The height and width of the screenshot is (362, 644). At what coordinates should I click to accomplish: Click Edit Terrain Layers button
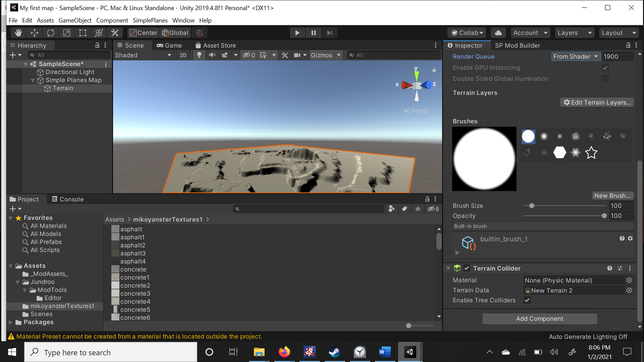[x=597, y=102]
